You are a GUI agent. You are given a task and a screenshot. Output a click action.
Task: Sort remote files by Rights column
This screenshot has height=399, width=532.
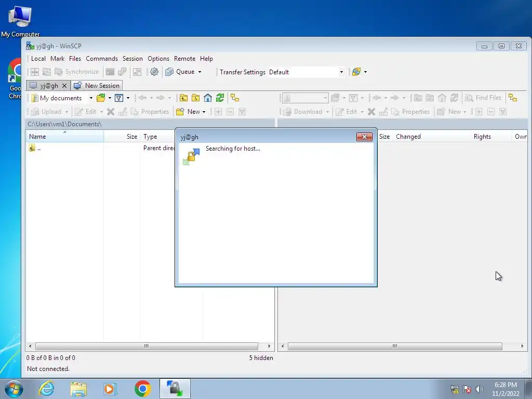(490, 137)
